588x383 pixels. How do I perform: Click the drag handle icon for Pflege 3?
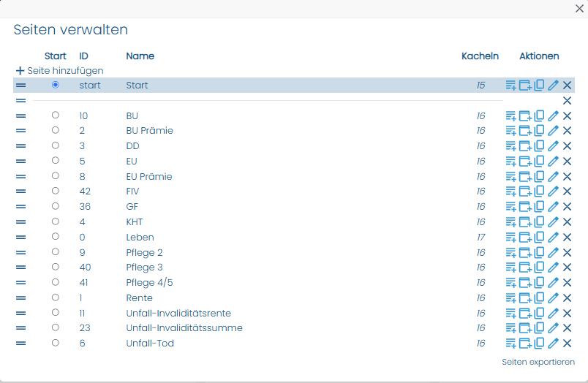pos(21,268)
